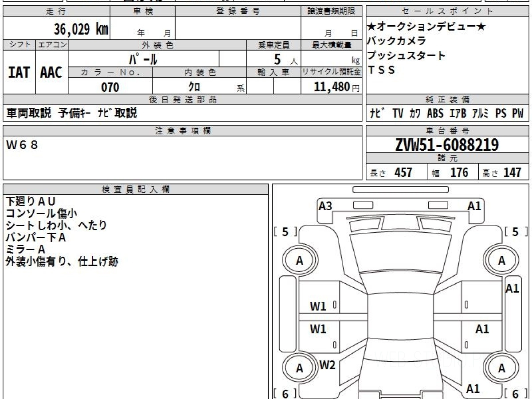Click the パール exterior color value
The image size is (532, 399).
pos(143,59)
